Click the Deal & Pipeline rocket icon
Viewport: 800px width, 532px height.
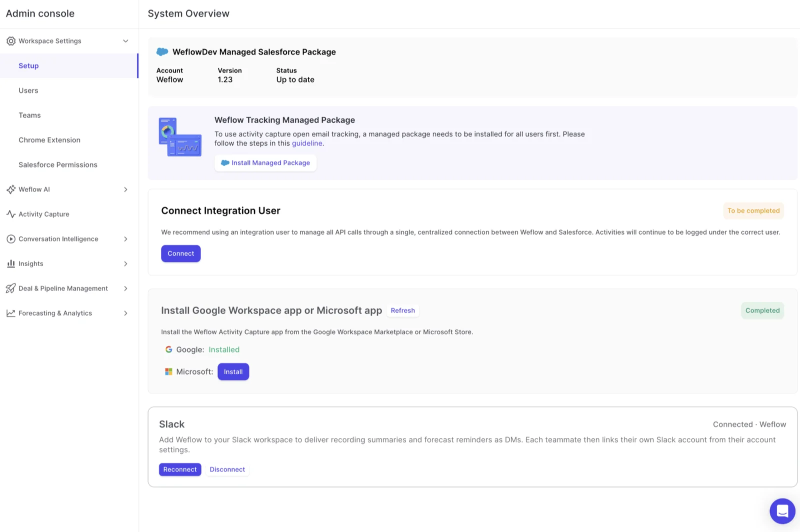(11, 288)
